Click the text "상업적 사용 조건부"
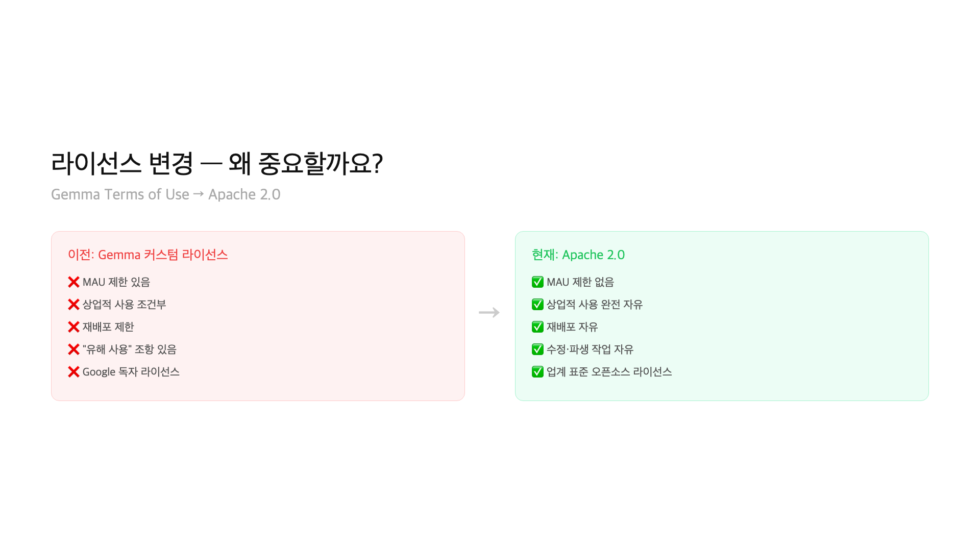Viewport: 980px width, 551px height. pyautogui.click(x=125, y=305)
